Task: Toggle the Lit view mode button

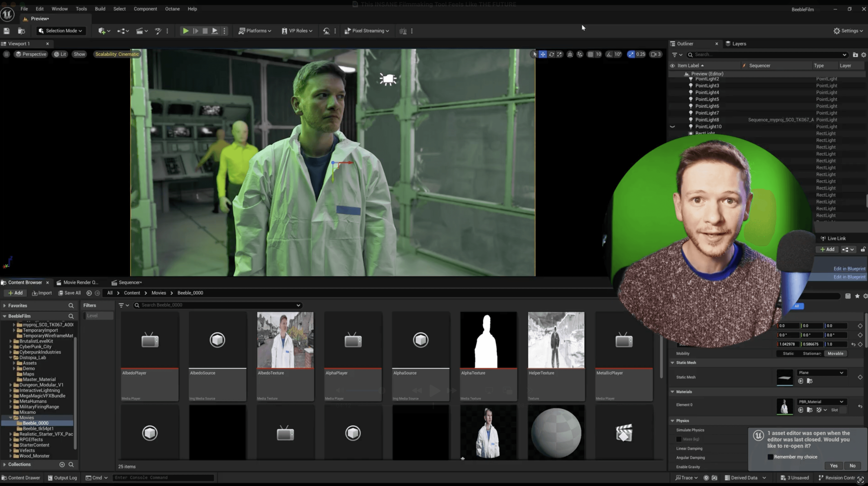Action: coord(60,54)
